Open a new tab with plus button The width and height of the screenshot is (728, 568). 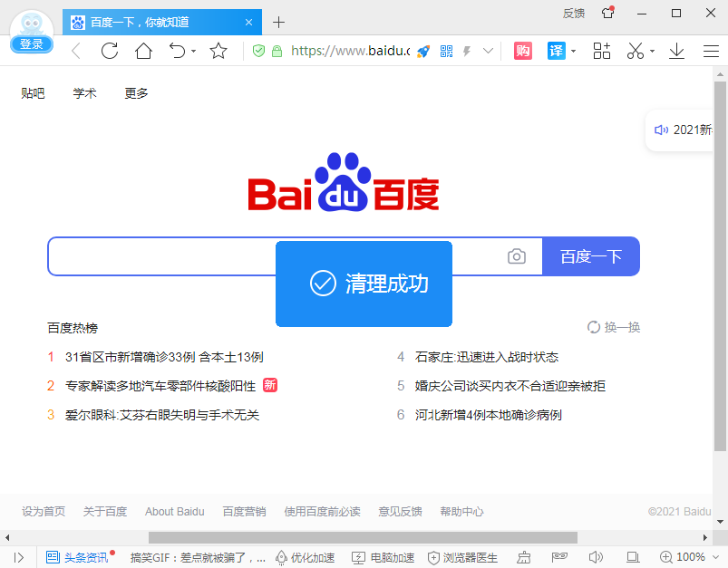pos(278,22)
